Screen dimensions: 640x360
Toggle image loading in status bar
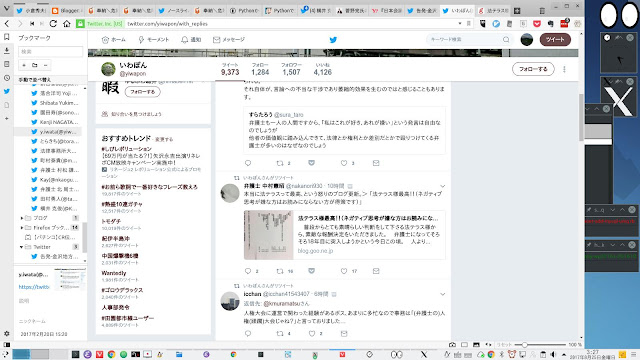pyautogui.click(x=476, y=344)
